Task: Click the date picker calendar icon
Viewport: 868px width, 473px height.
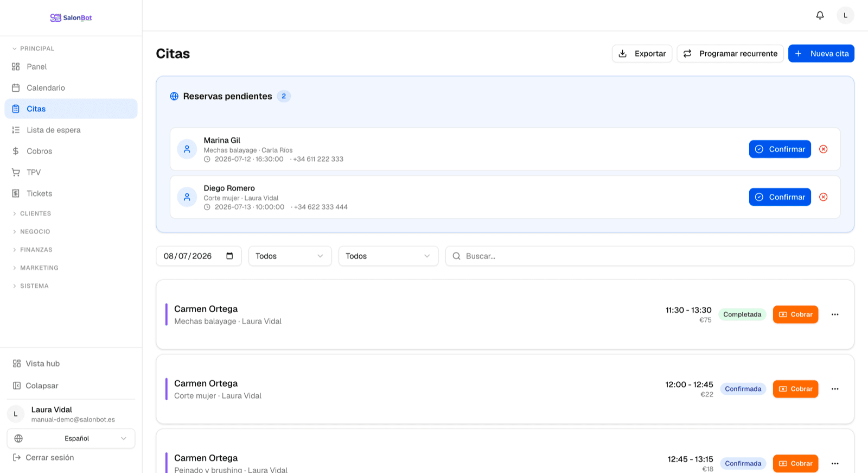Action: [229, 256]
